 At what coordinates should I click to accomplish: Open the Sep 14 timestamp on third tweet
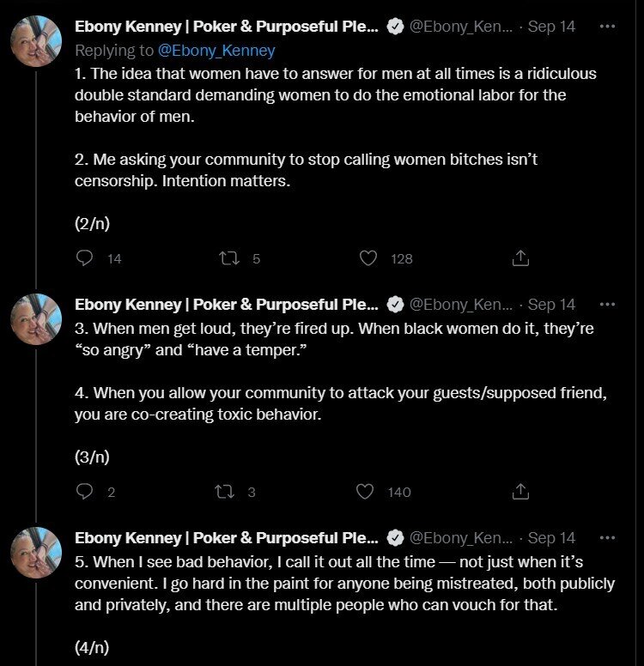pos(551,538)
